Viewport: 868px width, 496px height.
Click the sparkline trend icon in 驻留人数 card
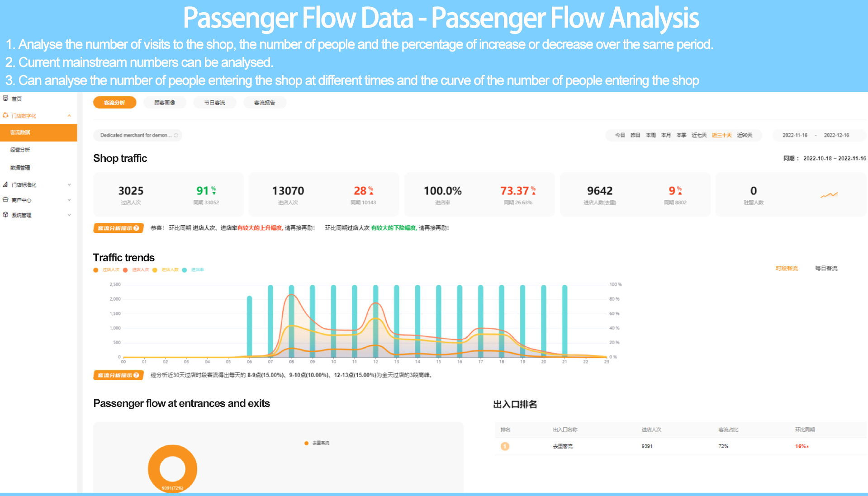click(829, 195)
